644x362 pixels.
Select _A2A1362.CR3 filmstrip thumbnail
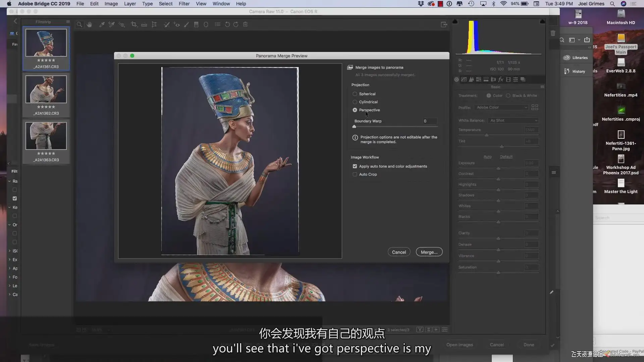(46, 89)
